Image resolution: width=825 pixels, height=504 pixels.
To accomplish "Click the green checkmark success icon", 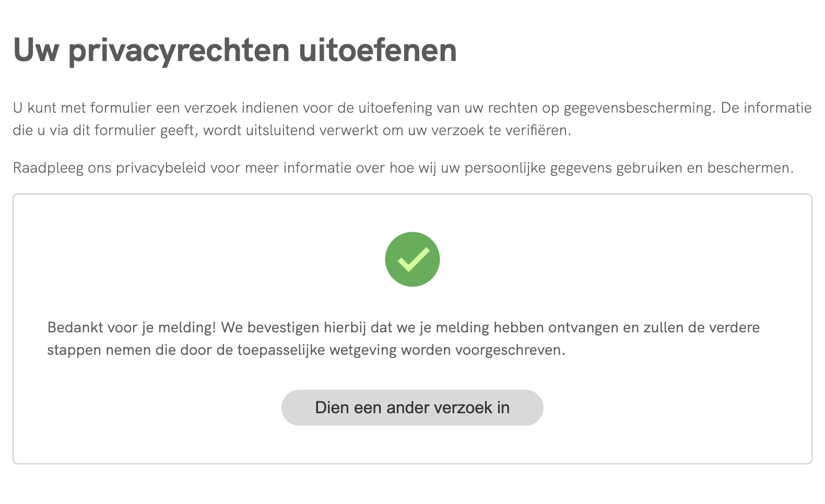I will 412,259.
